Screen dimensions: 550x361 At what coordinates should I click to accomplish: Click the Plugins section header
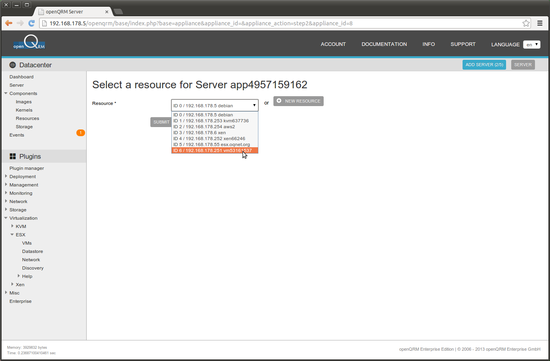pyautogui.click(x=30, y=156)
